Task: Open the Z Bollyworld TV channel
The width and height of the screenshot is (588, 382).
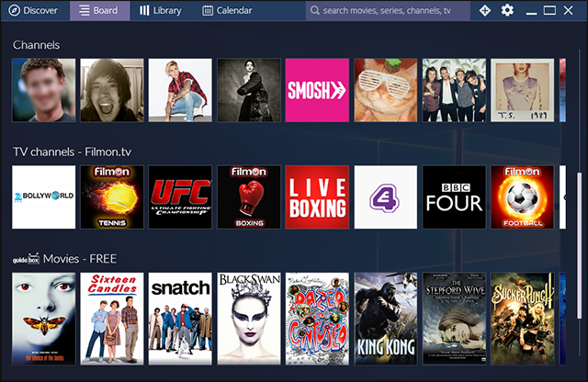Action: [43, 197]
